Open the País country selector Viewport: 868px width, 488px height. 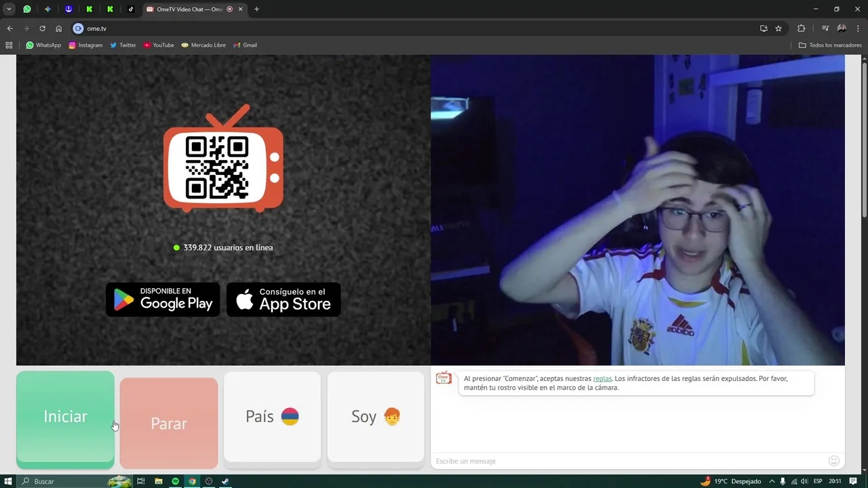(x=272, y=419)
